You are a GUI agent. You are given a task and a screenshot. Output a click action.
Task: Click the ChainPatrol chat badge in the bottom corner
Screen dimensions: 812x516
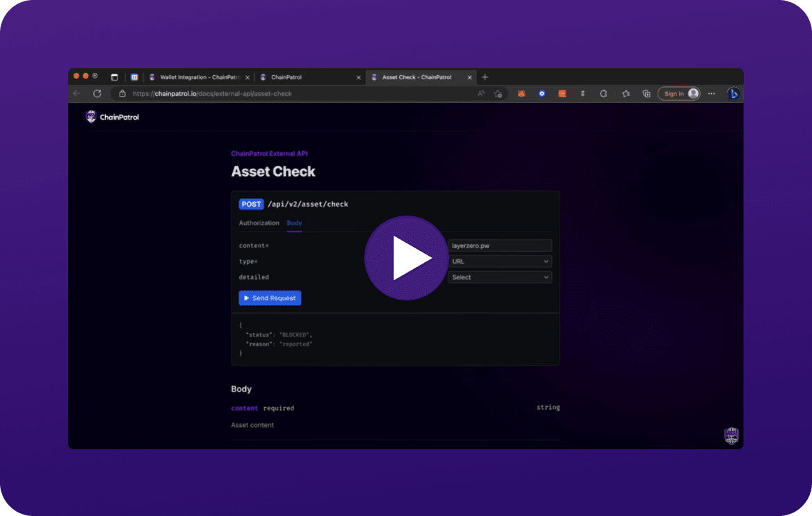click(x=731, y=436)
